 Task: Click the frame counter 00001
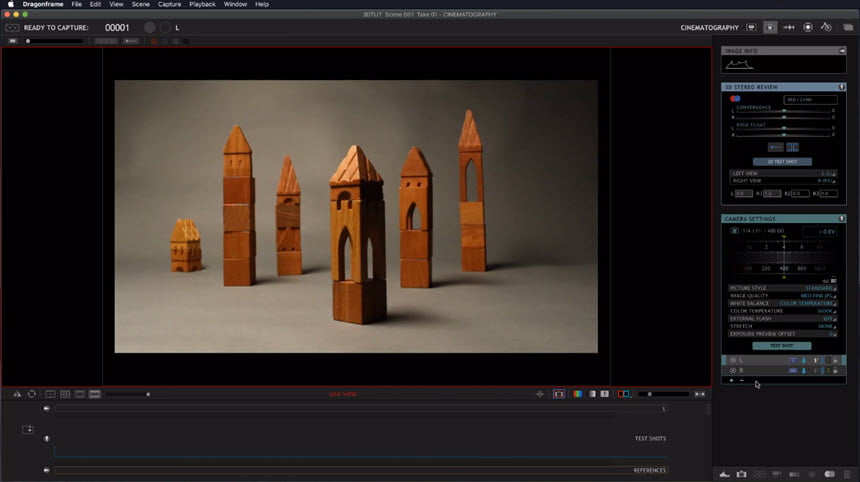coord(117,27)
